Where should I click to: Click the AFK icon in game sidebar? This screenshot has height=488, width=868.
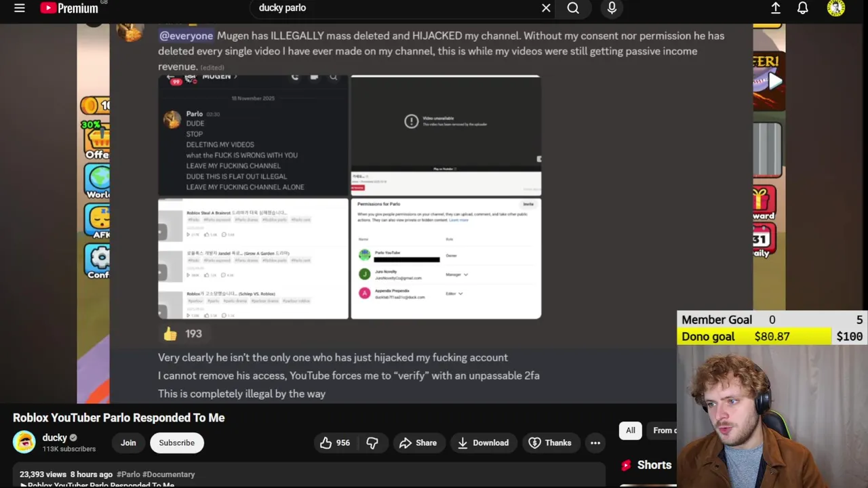(99, 221)
